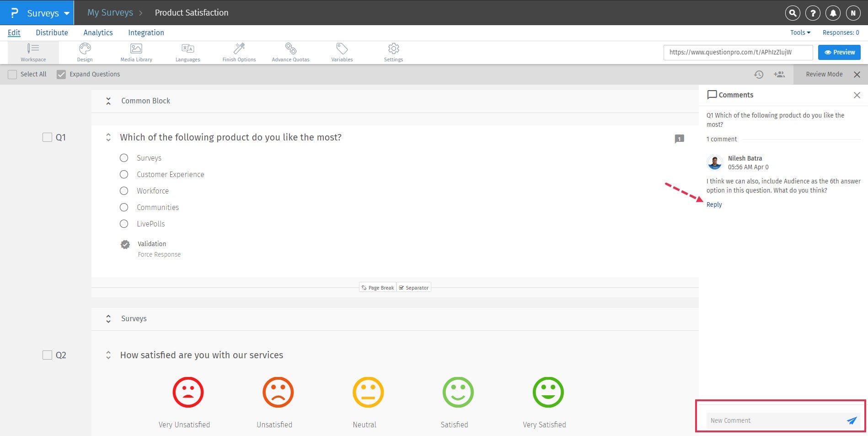
Task: Reply to Nilesh Batra's comment
Action: coord(714,205)
